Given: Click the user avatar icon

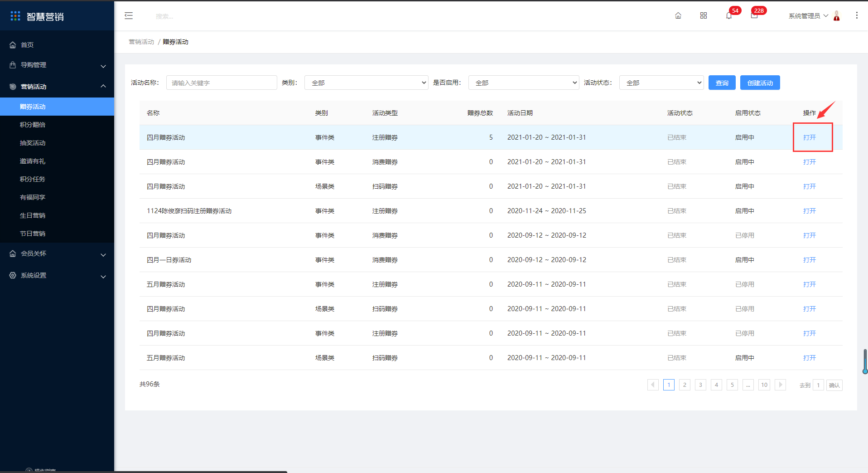Looking at the screenshot, I should [837, 16].
